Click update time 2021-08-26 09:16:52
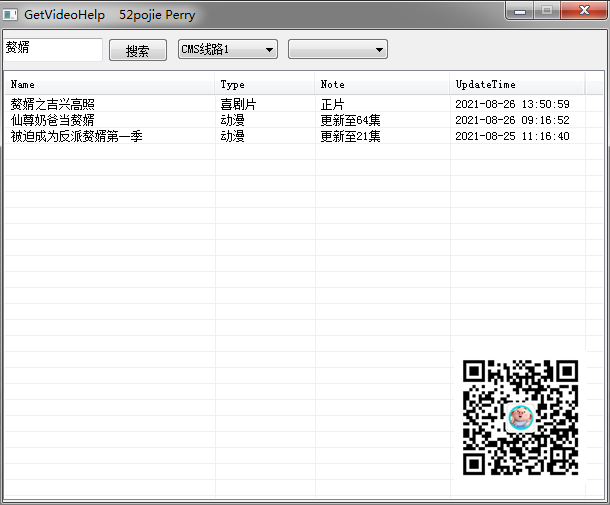610x505 pixels. tap(512, 120)
